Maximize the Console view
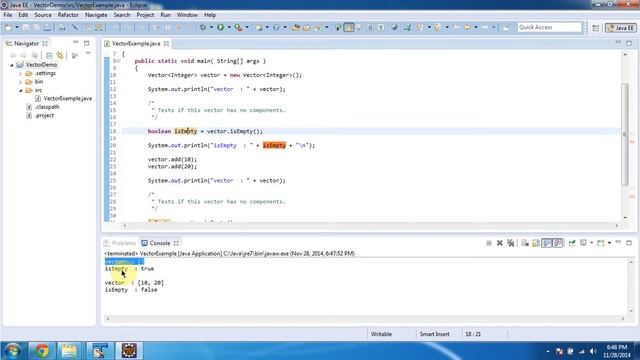 [x=629, y=243]
